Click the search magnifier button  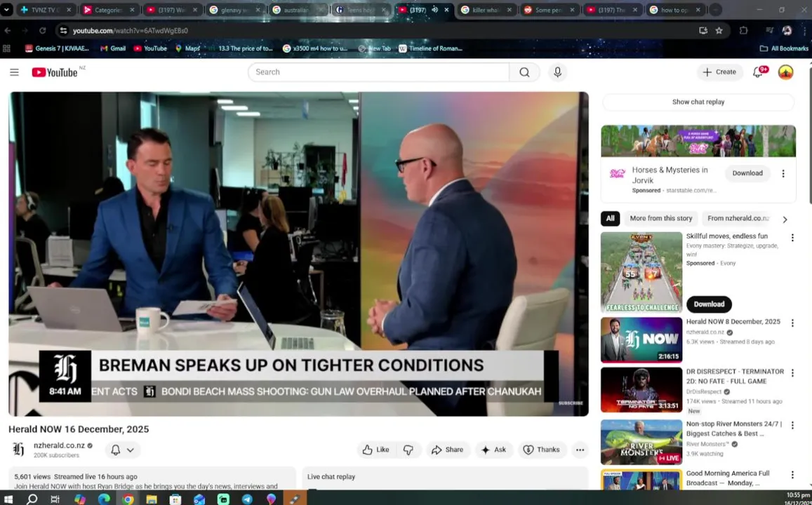pos(524,72)
